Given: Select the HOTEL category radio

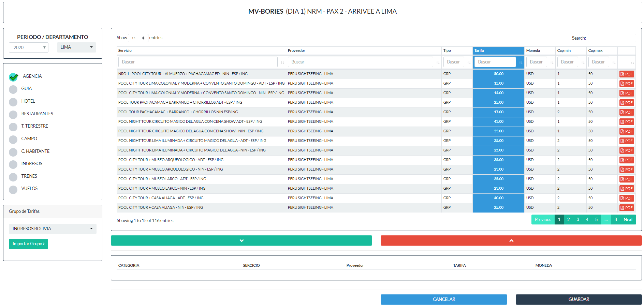Looking at the screenshot, I should pyautogui.click(x=13, y=102).
